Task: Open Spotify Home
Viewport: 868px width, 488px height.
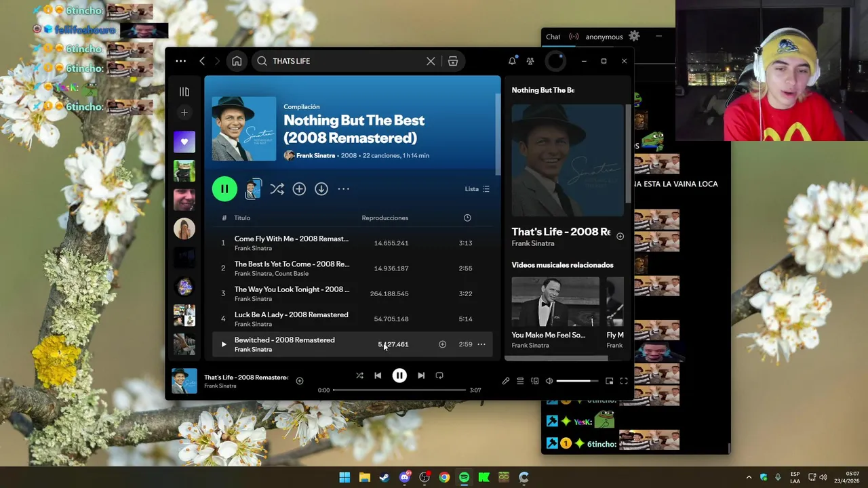Action: coord(237,61)
